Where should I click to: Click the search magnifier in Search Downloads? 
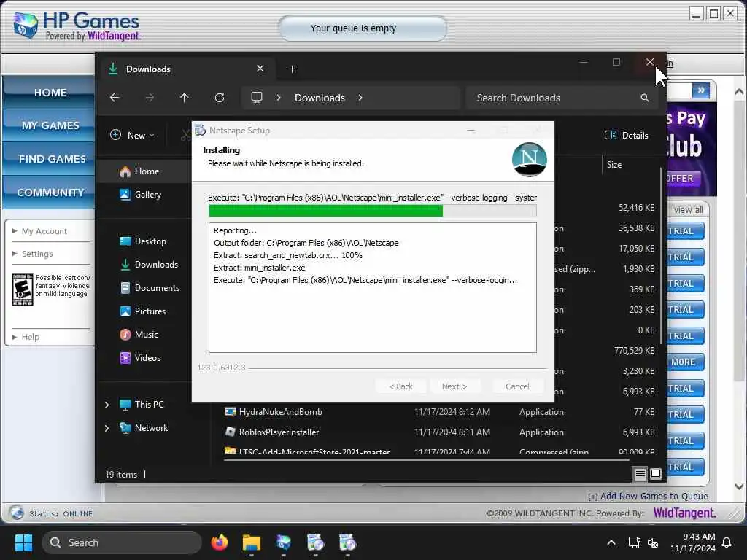(645, 98)
